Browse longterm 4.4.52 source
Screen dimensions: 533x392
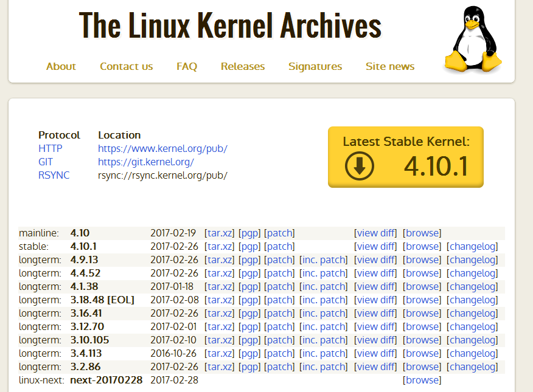point(422,273)
